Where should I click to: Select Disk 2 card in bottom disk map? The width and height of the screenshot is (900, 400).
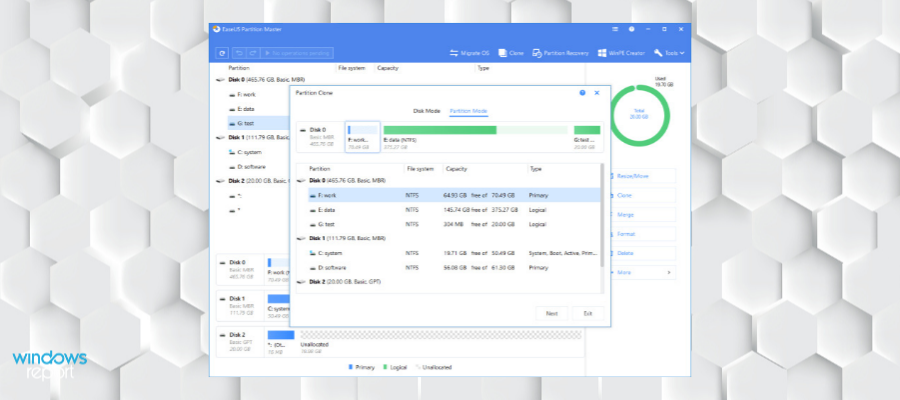(x=240, y=342)
